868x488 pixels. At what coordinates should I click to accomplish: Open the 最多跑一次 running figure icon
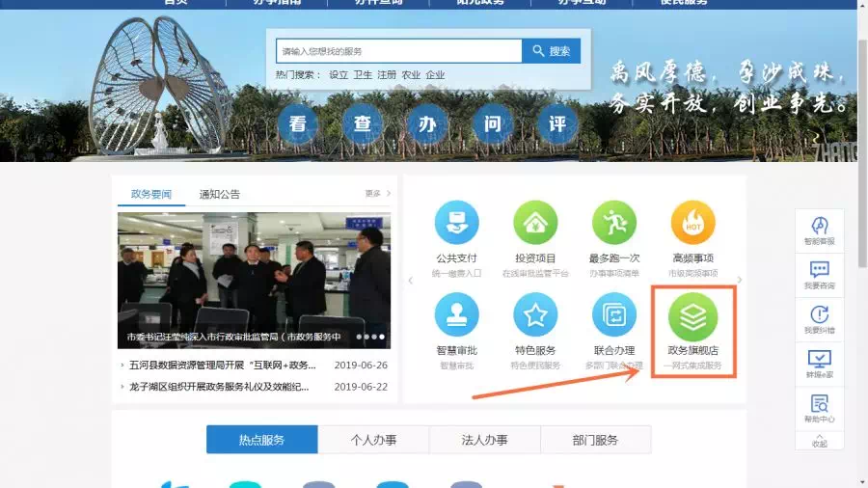614,223
